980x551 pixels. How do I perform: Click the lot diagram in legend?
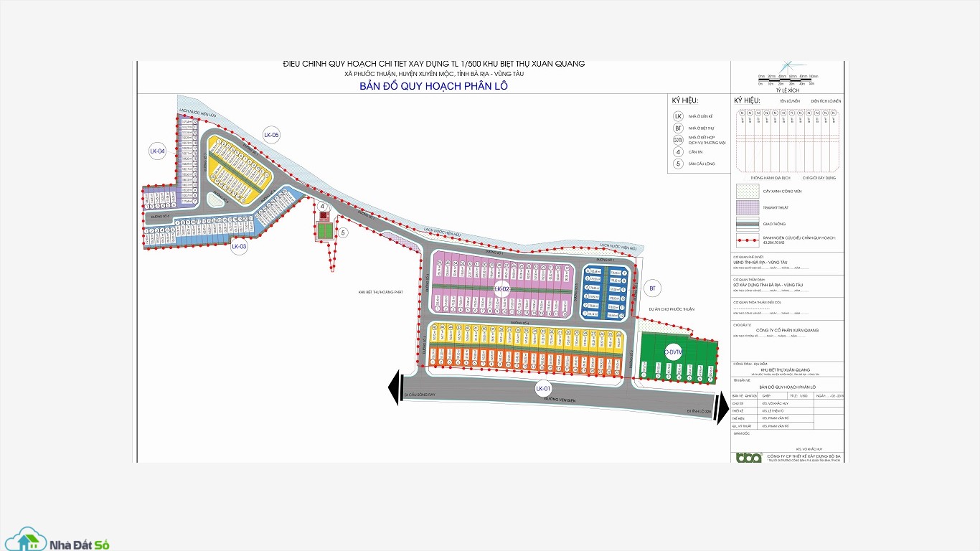tap(788, 139)
